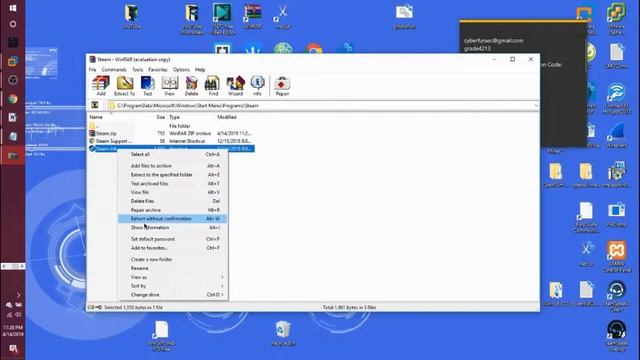This screenshot has width=640, height=360.
Task: Choose Extract to the specified folder
Action: pos(173,175)
